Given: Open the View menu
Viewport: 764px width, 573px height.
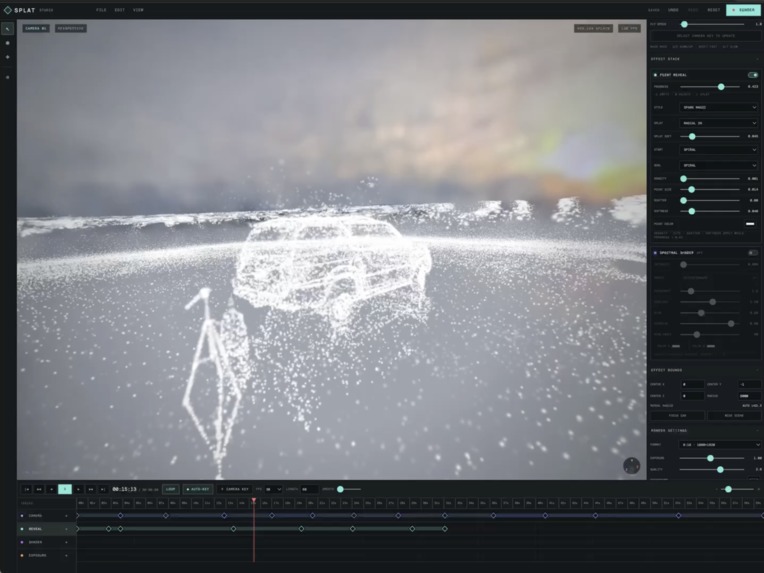Looking at the screenshot, I should (138, 10).
